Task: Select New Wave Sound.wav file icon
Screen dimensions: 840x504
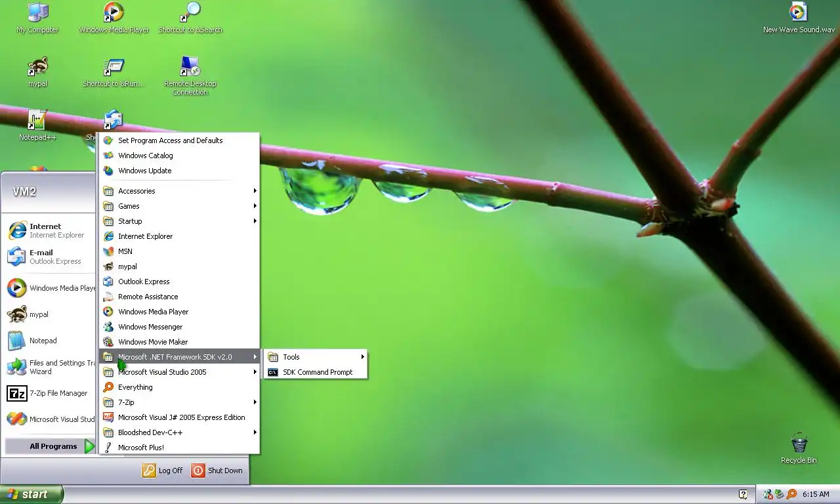Action: coord(799,12)
